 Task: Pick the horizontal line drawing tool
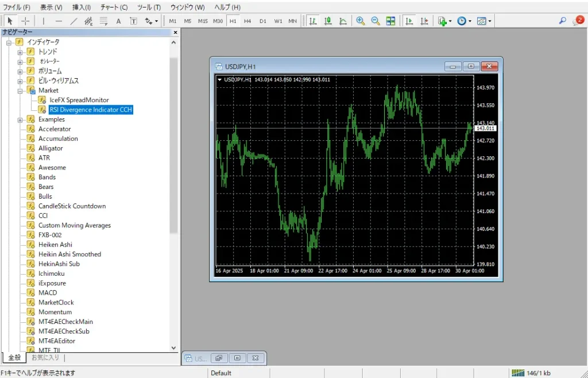click(59, 21)
